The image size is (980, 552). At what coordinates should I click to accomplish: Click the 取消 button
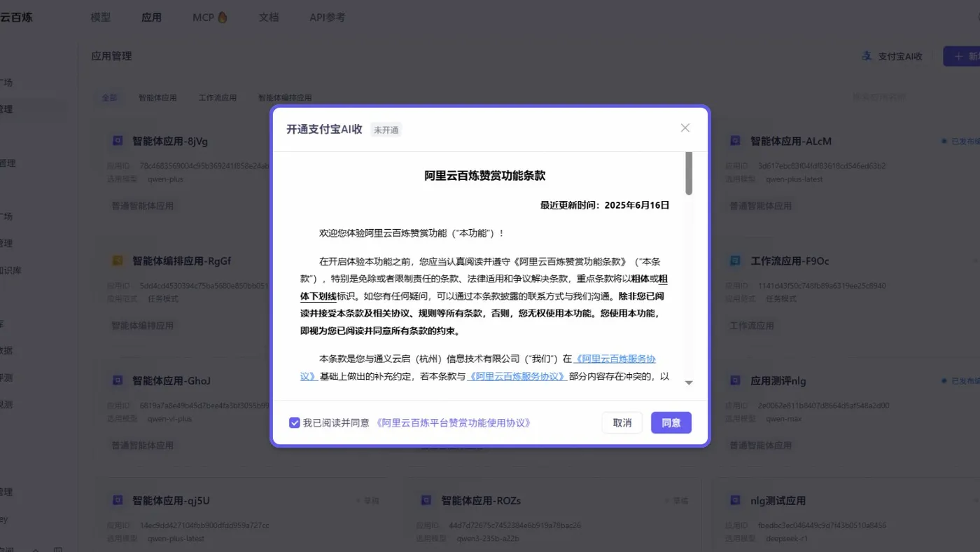(622, 423)
